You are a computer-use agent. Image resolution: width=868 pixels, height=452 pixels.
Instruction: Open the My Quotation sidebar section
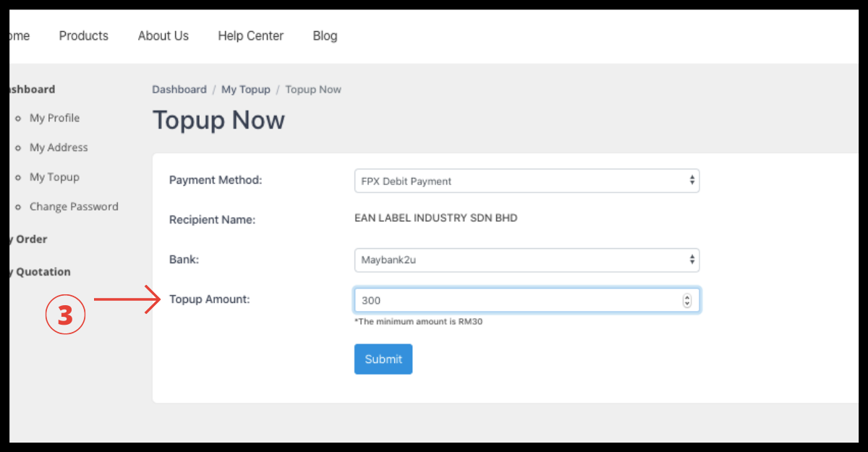click(41, 272)
